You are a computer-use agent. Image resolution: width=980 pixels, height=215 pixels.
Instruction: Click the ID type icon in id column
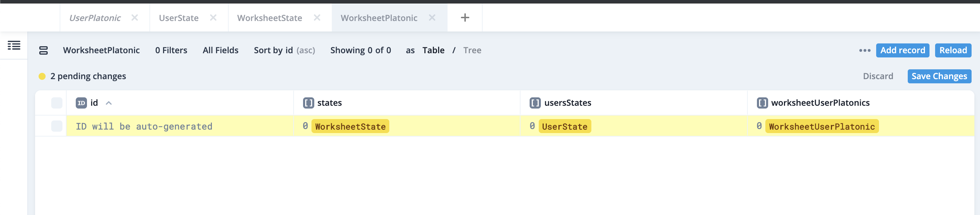click(81, 103)
